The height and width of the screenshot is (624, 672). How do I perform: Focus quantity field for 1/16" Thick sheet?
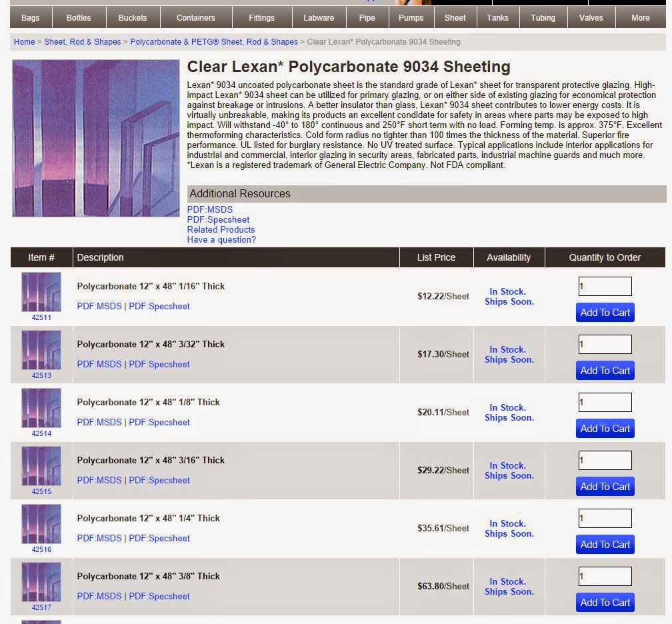coord(605,286)
